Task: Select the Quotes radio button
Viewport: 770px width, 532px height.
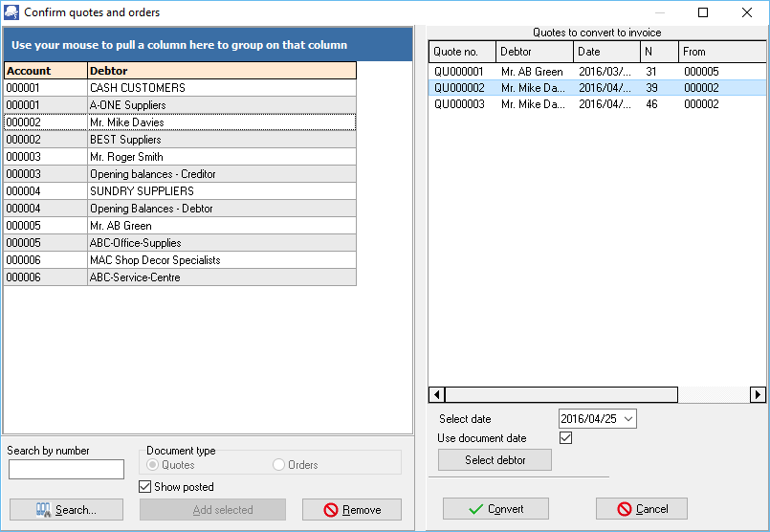Action: (x=153, y=465)
